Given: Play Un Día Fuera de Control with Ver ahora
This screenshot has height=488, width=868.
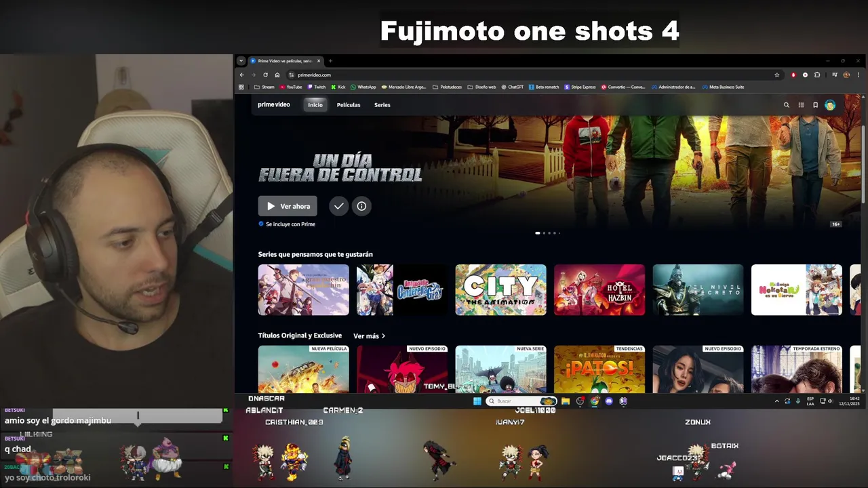Looking at the screenshot, I should [x=288, y=206].
